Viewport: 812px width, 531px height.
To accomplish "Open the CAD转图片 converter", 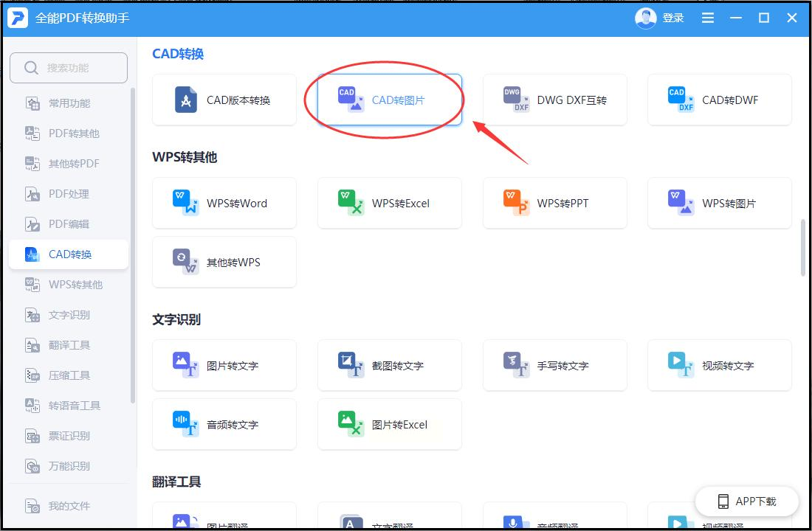I will [390, 100].
